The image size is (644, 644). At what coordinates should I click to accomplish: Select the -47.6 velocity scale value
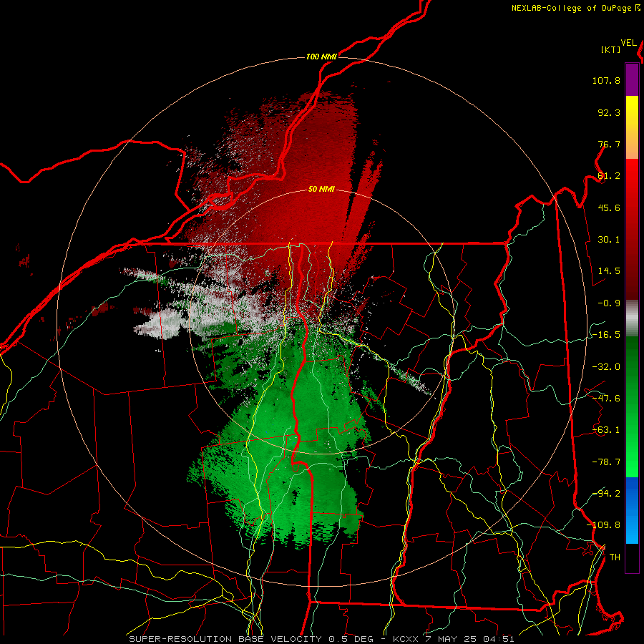(x=606, y=399)
